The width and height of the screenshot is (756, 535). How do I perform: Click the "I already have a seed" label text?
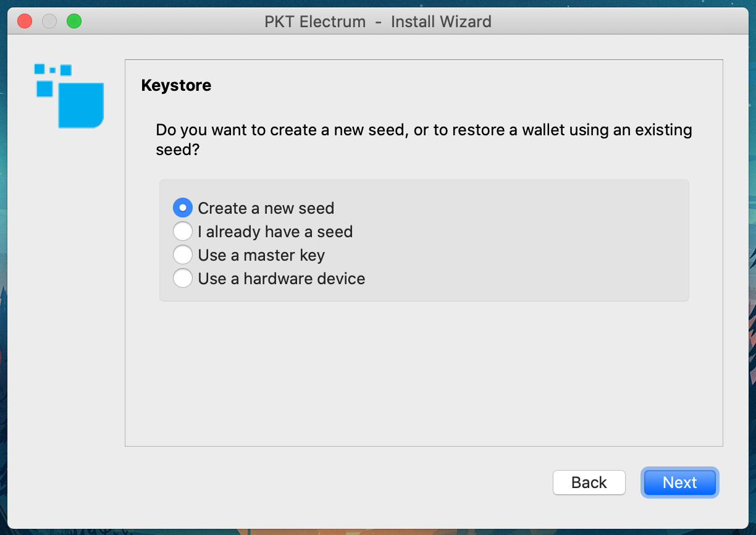tap(275, 232)
